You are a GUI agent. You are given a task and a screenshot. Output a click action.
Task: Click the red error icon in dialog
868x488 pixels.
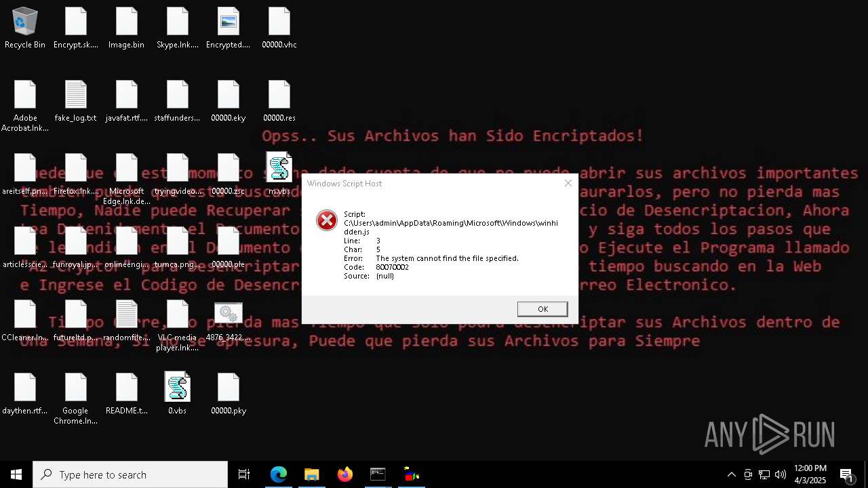coord(327,220)
